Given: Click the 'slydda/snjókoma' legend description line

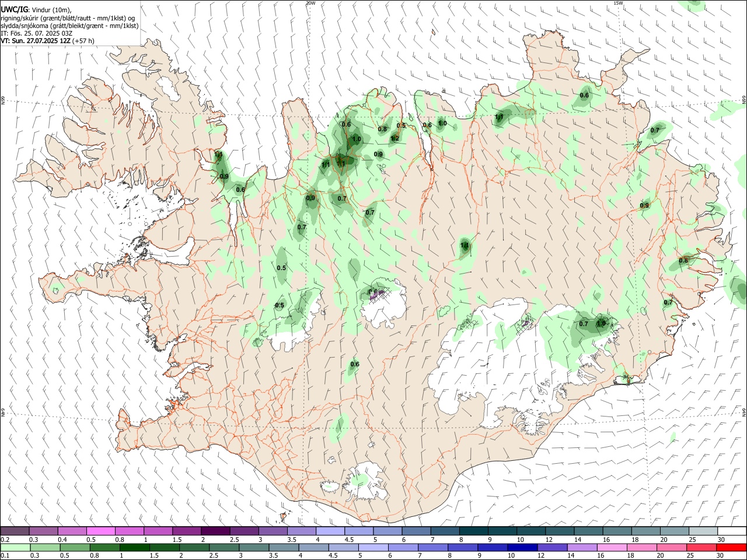Looking at the screenshot, I should click(x=69, y=26).
